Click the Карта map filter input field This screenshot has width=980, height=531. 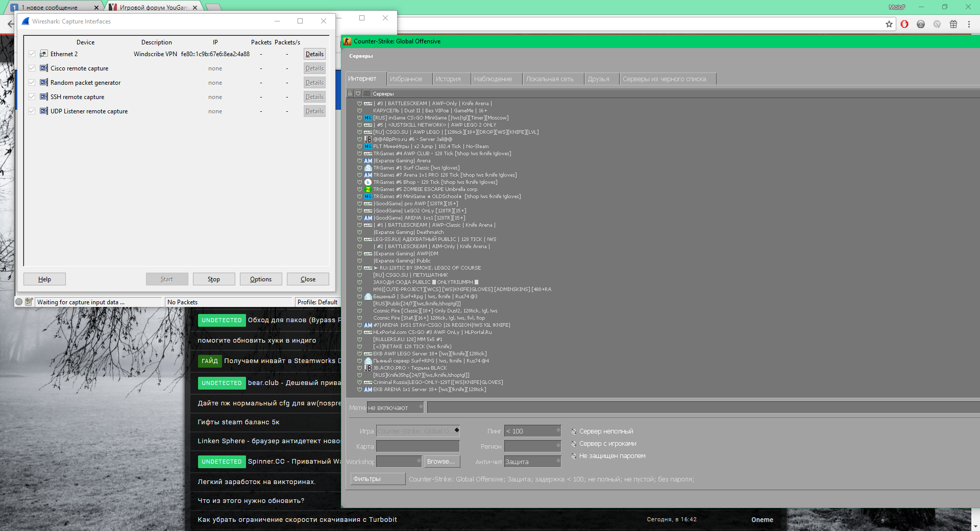418,447
